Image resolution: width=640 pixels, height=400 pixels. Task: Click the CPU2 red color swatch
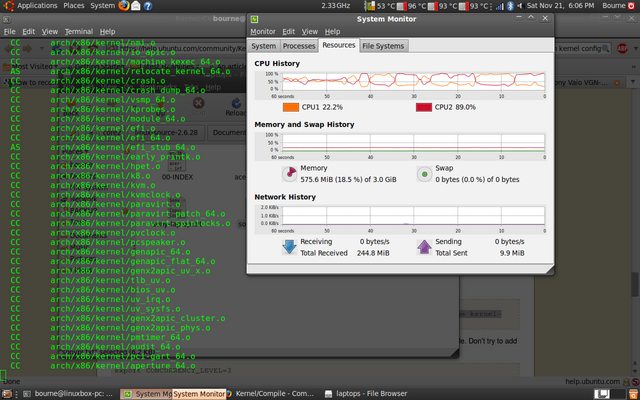[423, 106]
